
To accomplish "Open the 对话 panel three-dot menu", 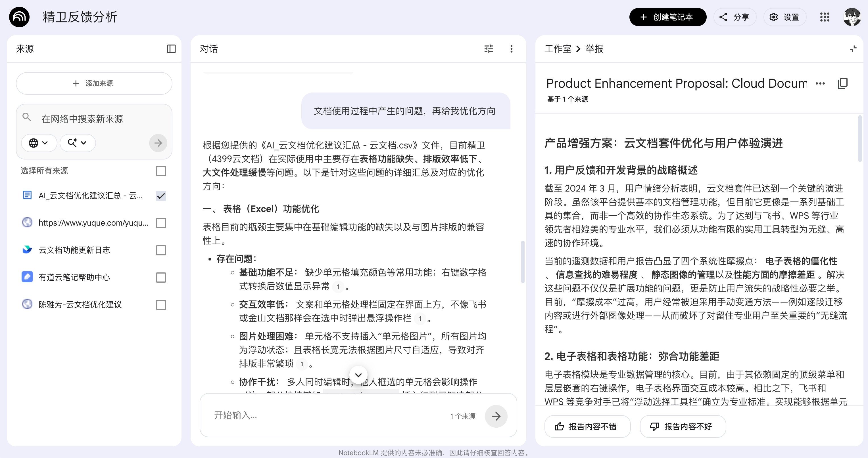I will [x=511, y=49].
